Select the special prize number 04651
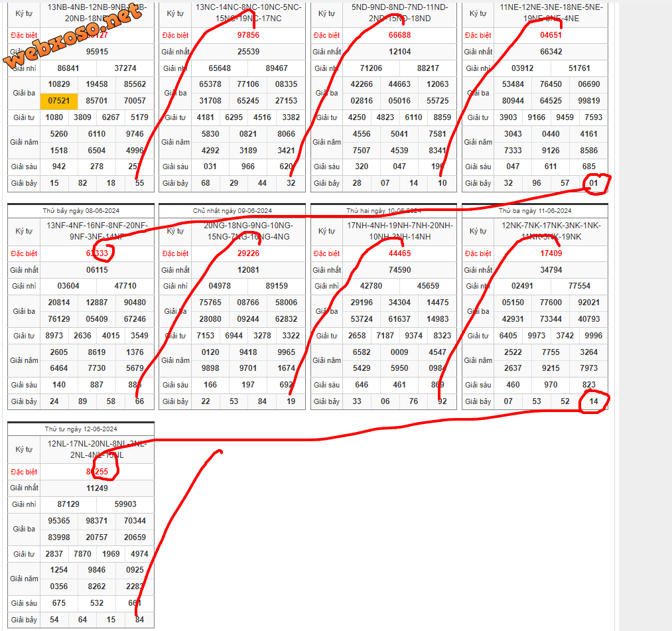The image size is (672, 631). [x=551, y=35]
